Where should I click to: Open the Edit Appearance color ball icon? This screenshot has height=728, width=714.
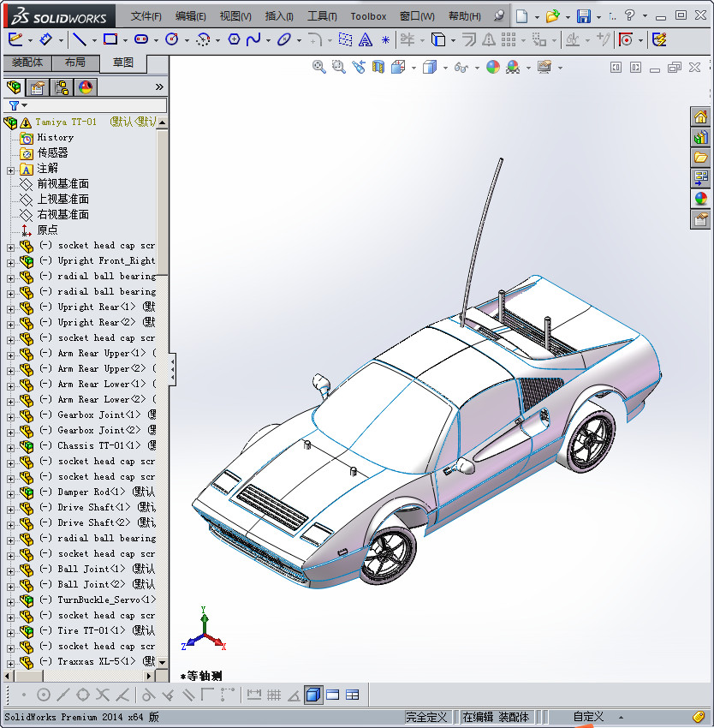tap(493, 68)
